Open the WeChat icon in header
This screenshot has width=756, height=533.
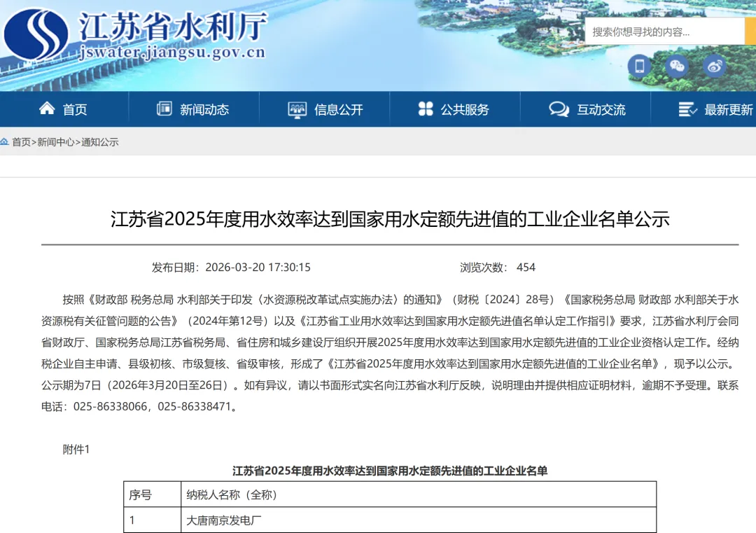[677, 66]
